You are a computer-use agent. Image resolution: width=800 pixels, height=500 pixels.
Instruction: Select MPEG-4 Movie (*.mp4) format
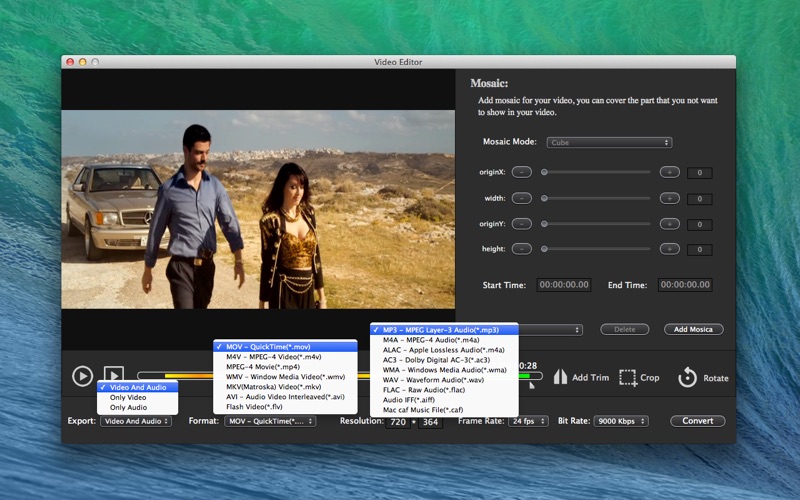point(285,367)
